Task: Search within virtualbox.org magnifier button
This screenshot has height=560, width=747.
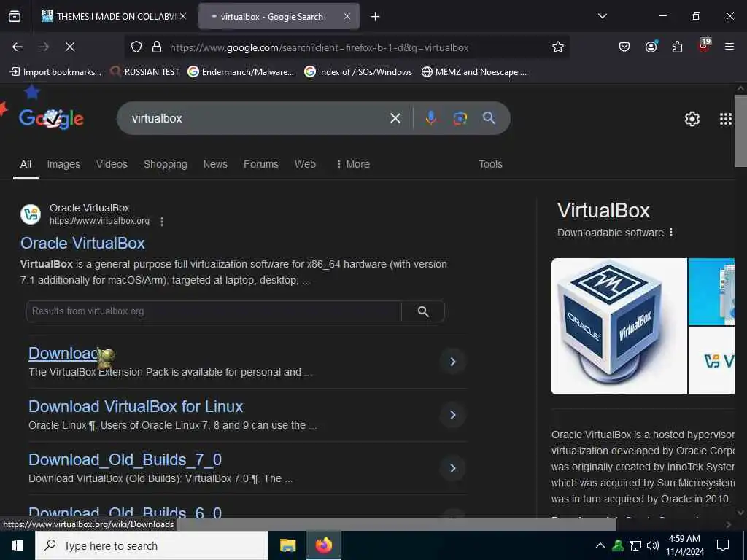Action: coord(423,311)
